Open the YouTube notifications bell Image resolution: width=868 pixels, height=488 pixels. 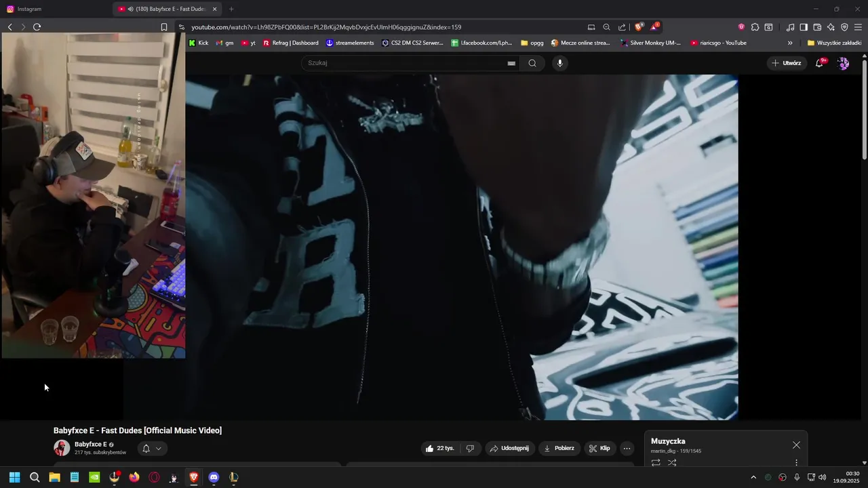(819, 63)
